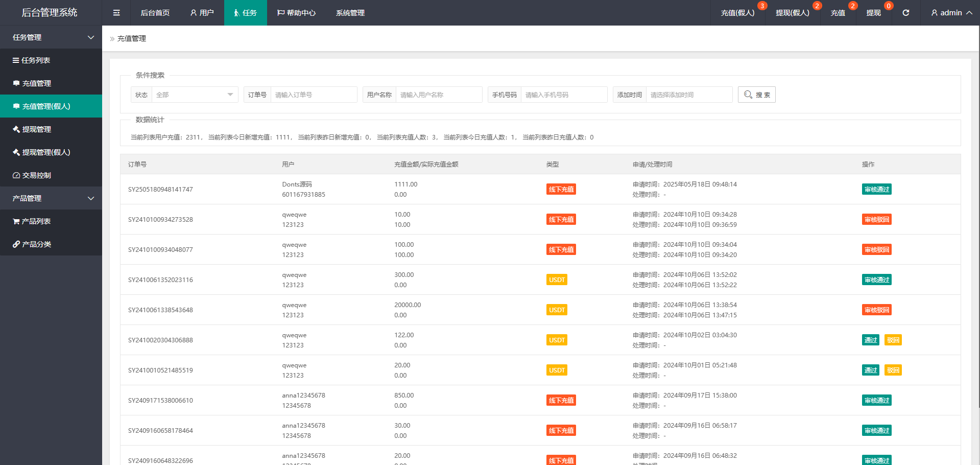This screenshot has width=980, height=465.
Task: Click the magnifier search button
Action: click(x=756, y=95)
